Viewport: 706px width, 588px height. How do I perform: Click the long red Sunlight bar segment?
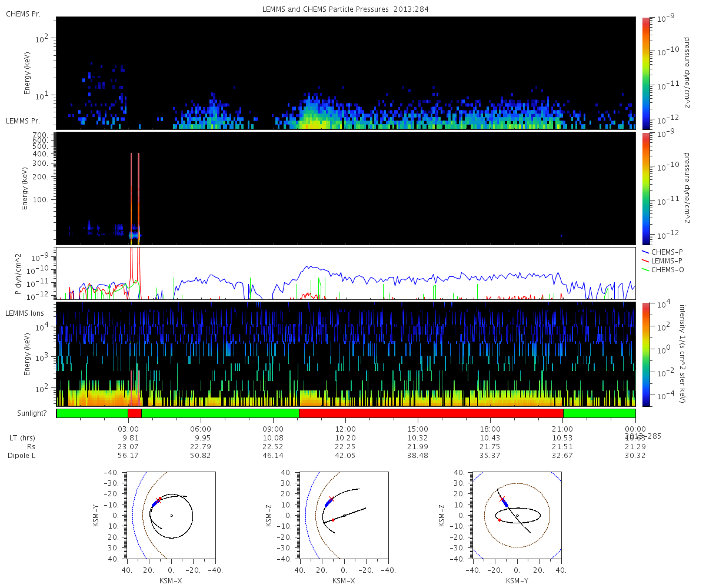coord(431,413)
